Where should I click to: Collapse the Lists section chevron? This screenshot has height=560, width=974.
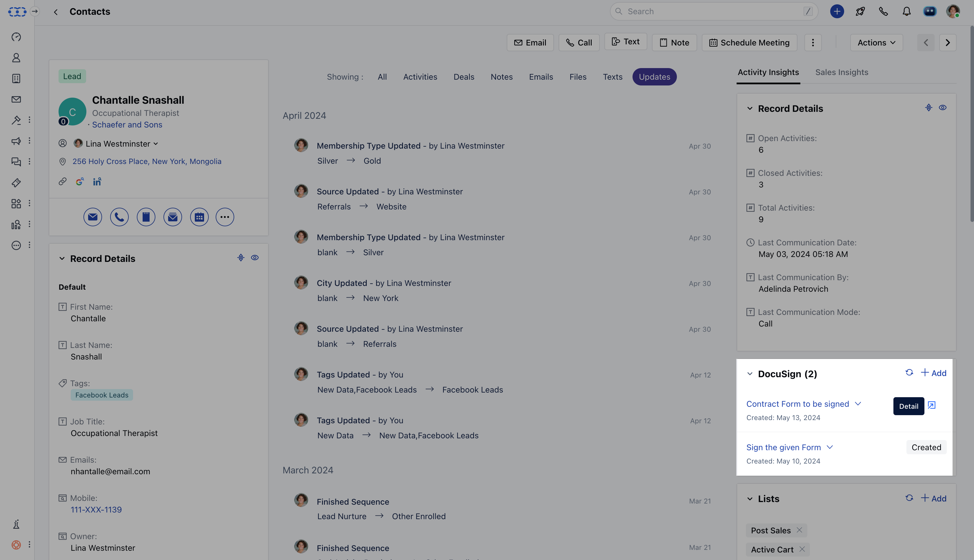[x=750, y=499]
